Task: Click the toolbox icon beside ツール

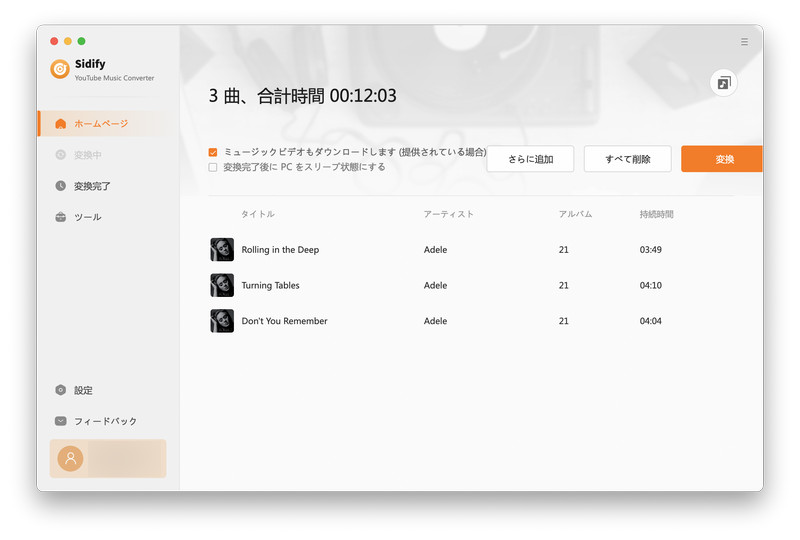Action: click(x=61, y=217)
